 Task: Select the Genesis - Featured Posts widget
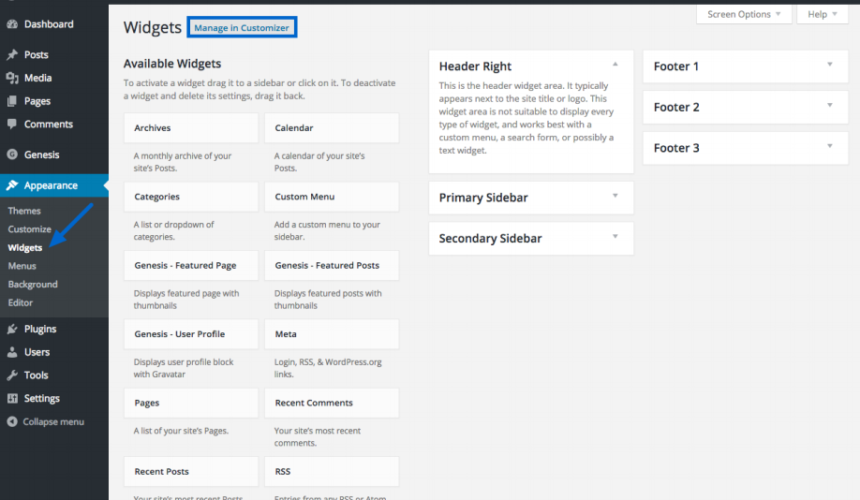332,265
